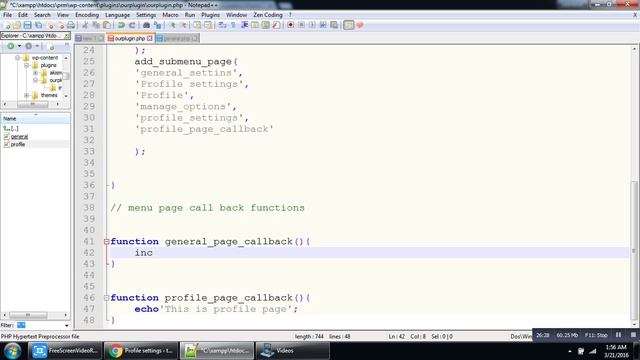Screen dimensions: 640x360
Task: Click the Windows Start button
Action: (x=12, y=351)
